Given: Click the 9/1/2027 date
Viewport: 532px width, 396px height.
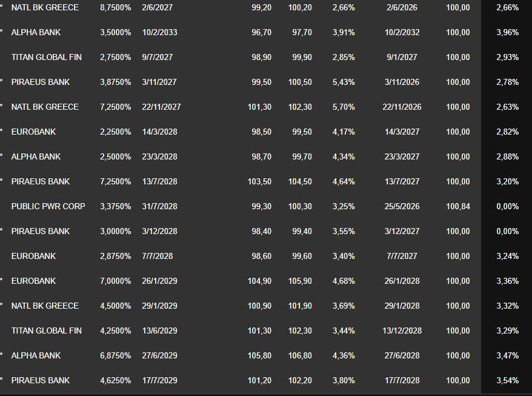Looking at the screenshot, I should click(x=402, y=57).
